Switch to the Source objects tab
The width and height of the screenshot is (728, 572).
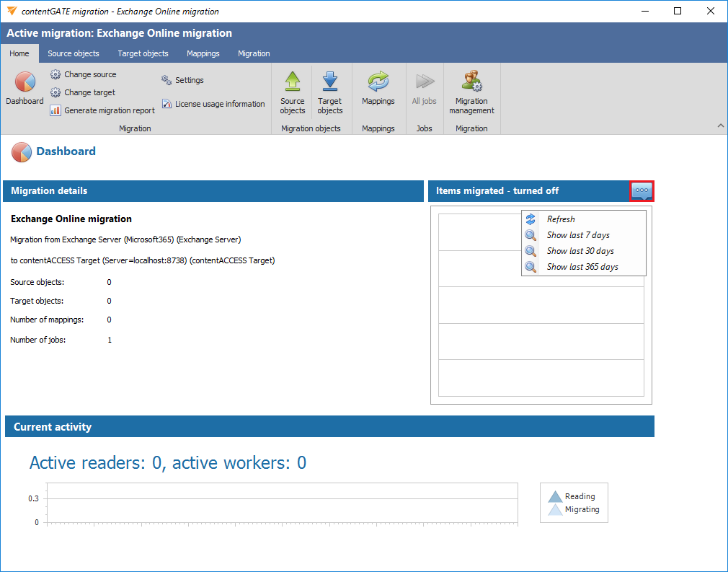pyautogui.click(x=74, y=53)
